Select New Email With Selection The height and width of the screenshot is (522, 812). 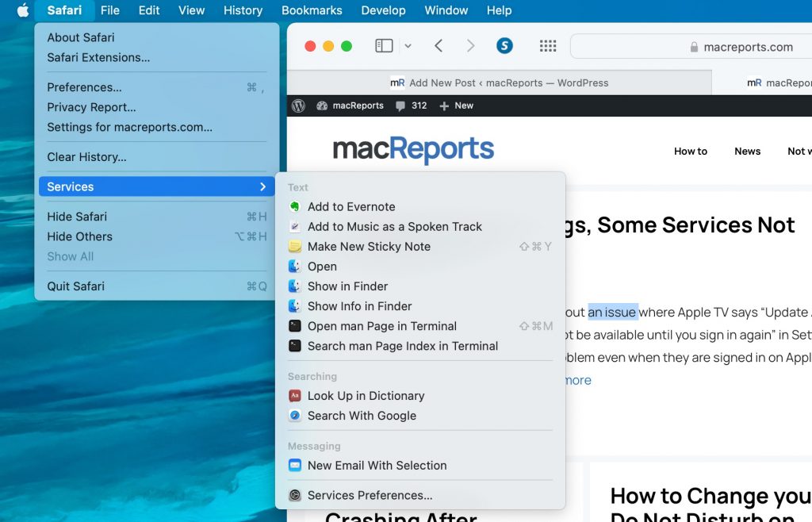coord(420,465)
